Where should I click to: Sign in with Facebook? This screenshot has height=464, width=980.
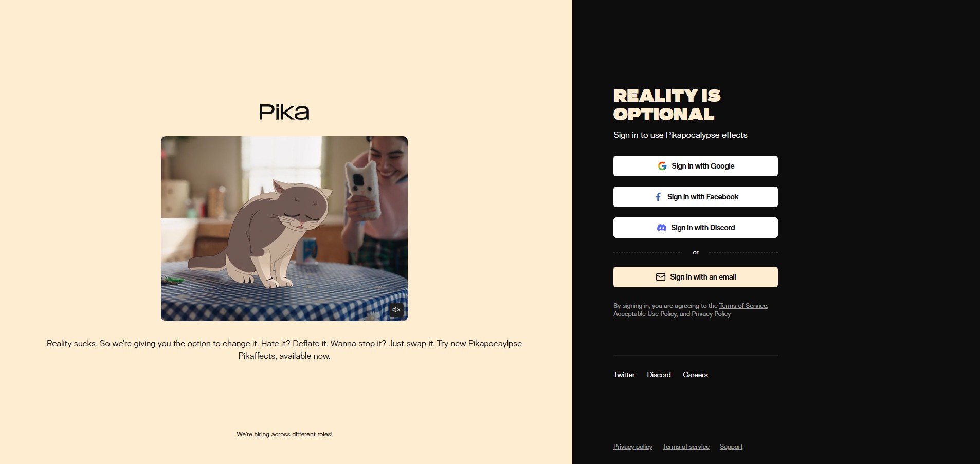tap(695, 197)
